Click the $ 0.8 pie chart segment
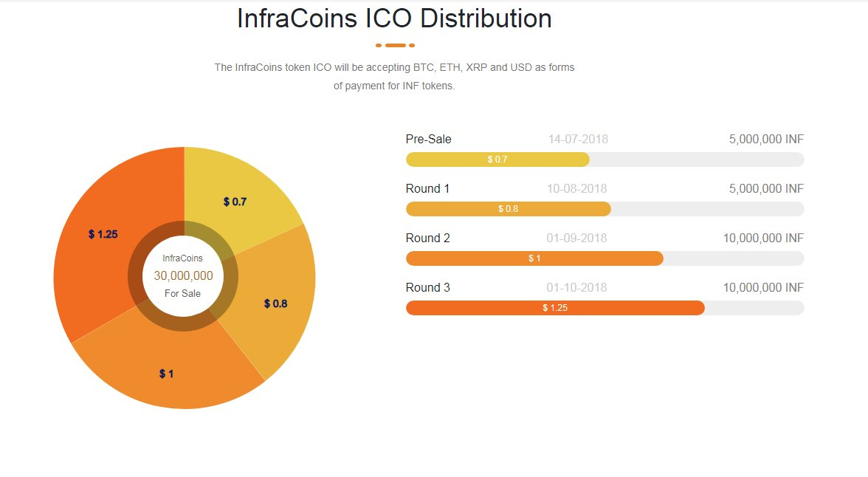 click(275, 303)
